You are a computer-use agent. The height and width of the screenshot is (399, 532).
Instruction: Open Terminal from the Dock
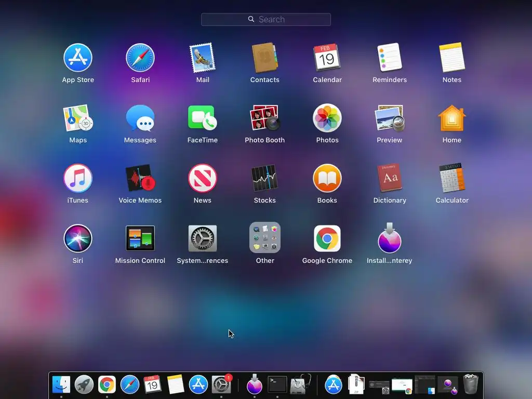tap(277, 384)
